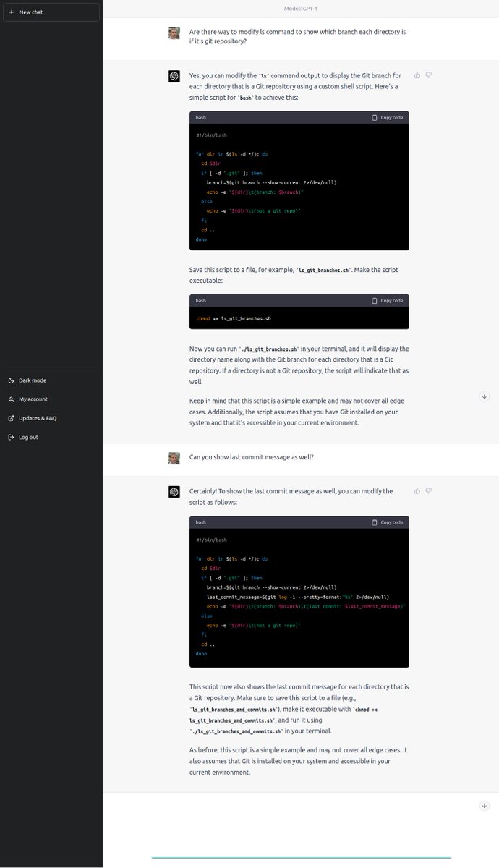Click the ChatGPT logo on the second answer
Image resolution: width=499 pixels, height=868 pixels.
174,492
